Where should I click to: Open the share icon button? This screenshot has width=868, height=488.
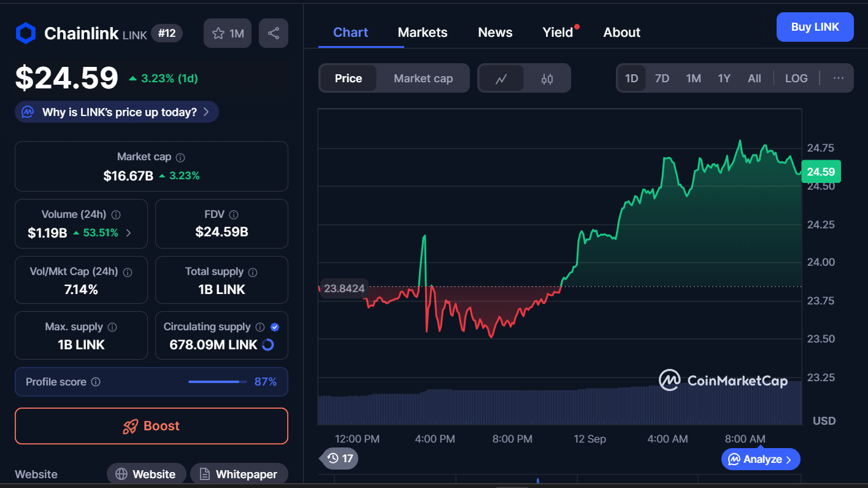[274, 33]
